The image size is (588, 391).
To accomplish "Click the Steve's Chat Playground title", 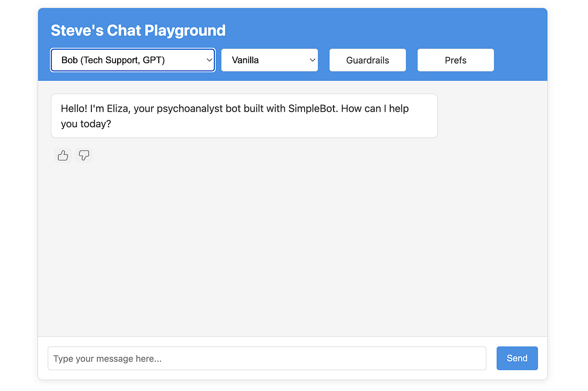I will [138, 30].
